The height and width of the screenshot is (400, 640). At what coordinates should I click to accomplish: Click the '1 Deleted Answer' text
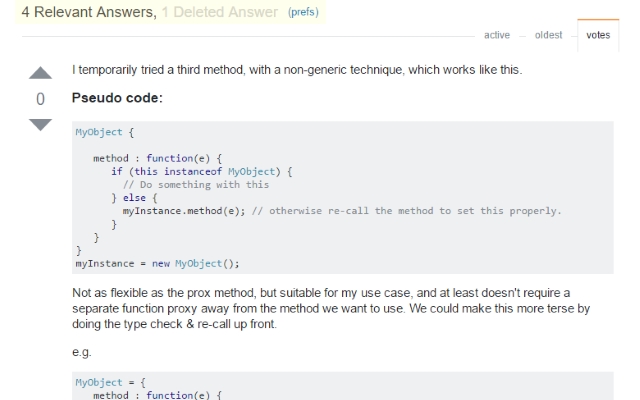coord(220,12)
